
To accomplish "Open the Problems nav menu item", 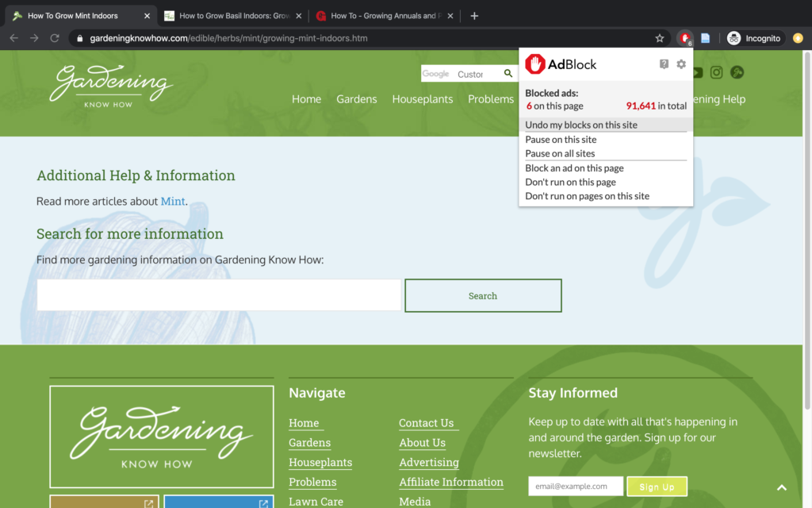I will tap(490, 99).
